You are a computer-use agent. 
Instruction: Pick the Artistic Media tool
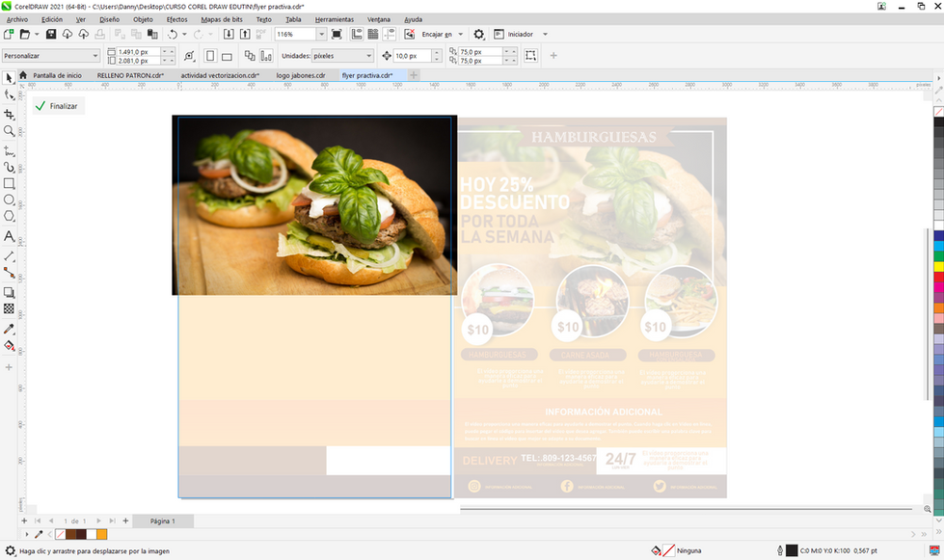click(x=9, y=167)
